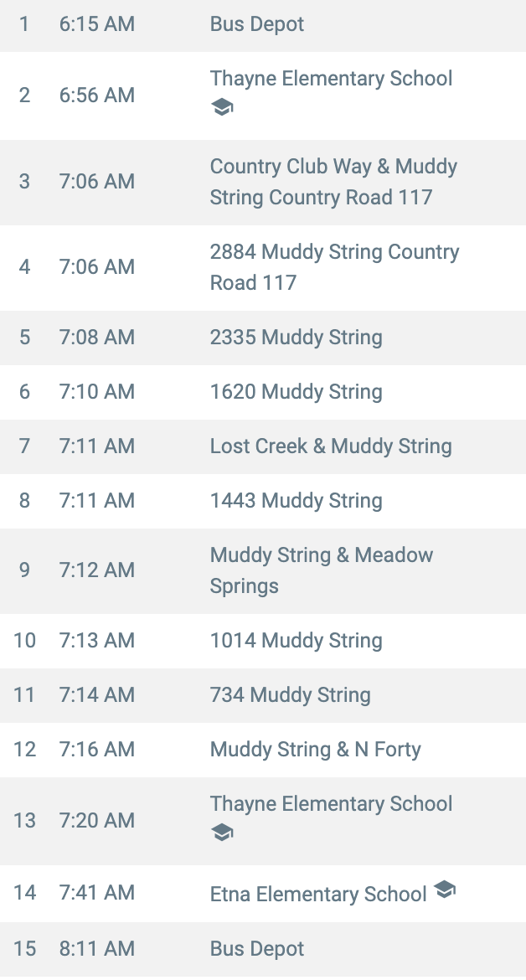Click the 7:12 AM time in row 9
Viewport: 526px width, 980px height.
[x=97, y=570]
